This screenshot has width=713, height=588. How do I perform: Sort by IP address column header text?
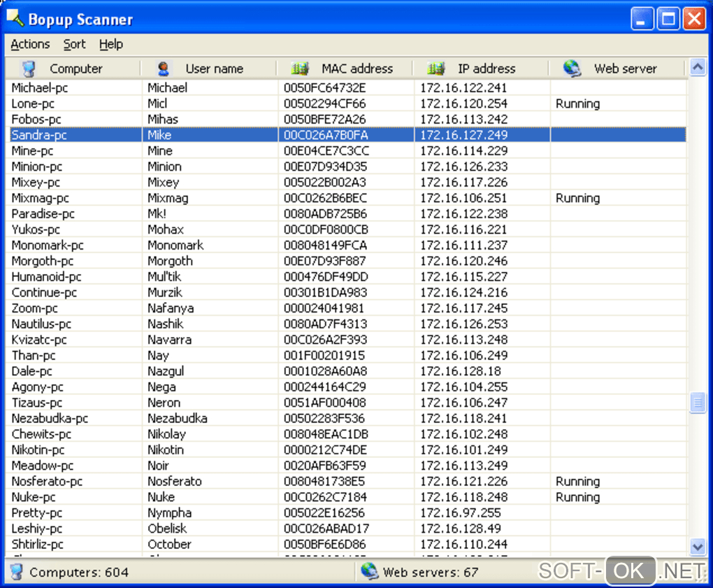[487, 69]
